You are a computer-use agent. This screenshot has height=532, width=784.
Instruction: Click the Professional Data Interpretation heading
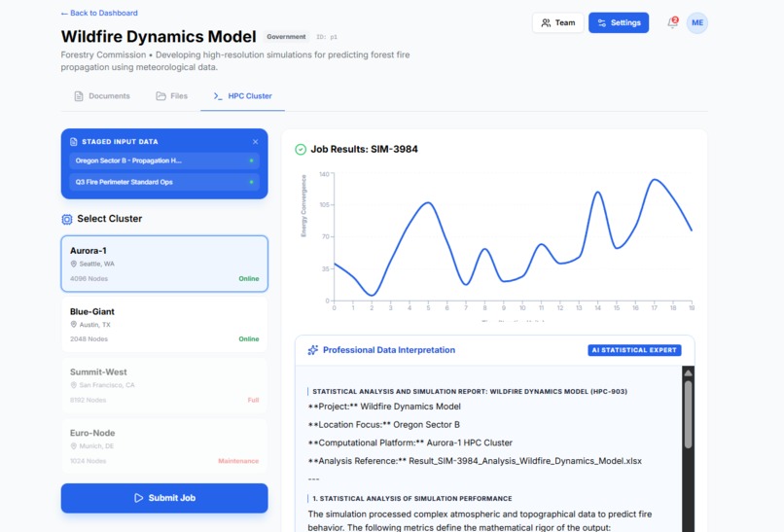[389, 350]
